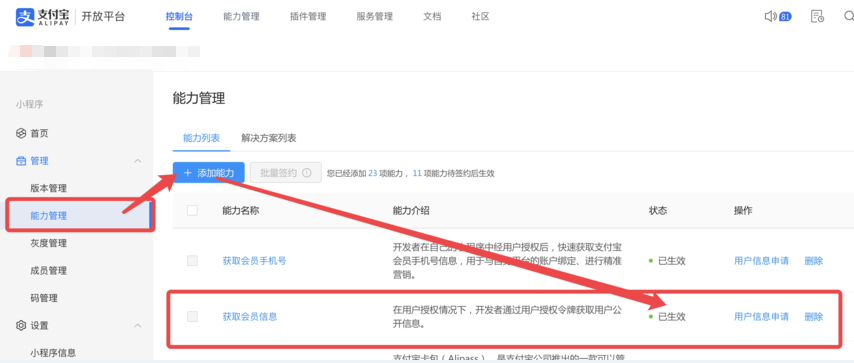
Task: Click 用户信息申请 in 获取会员手机号 row
Action: (x=761, y=261)
